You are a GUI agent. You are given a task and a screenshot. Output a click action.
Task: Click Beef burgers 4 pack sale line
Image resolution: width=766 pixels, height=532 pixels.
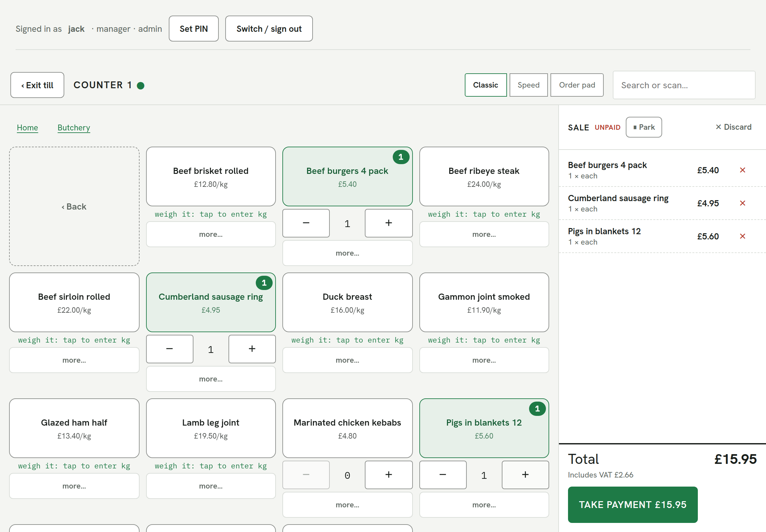(662, 170)
